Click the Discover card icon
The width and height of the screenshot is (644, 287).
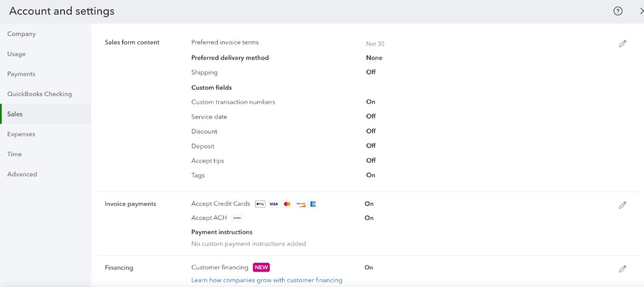click(x=301, y=204)
